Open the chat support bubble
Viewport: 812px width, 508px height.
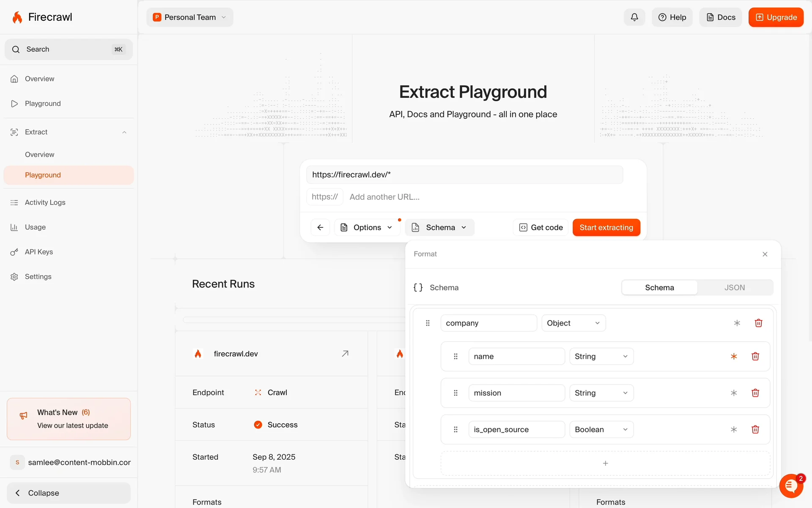791,486
